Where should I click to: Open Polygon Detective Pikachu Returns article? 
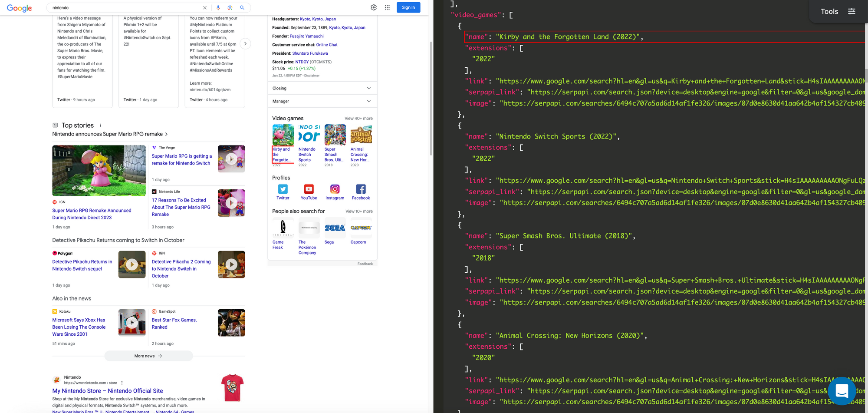click(82, 265)
